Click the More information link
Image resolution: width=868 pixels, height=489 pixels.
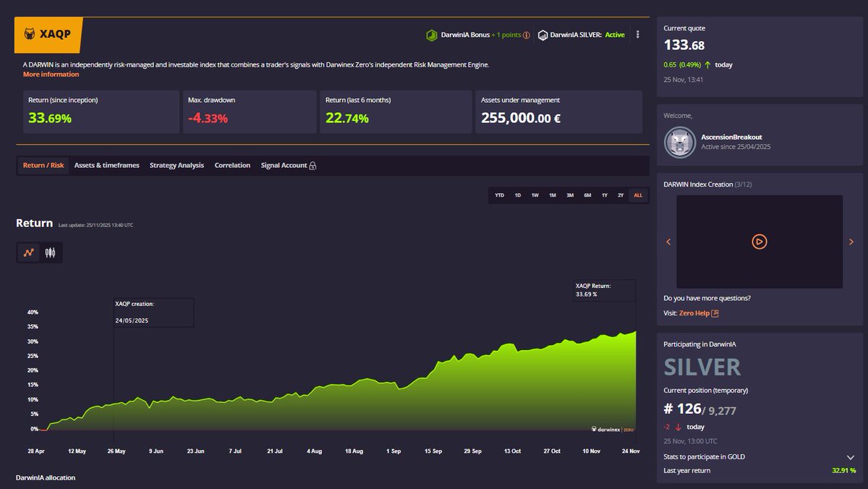point(51,74)
